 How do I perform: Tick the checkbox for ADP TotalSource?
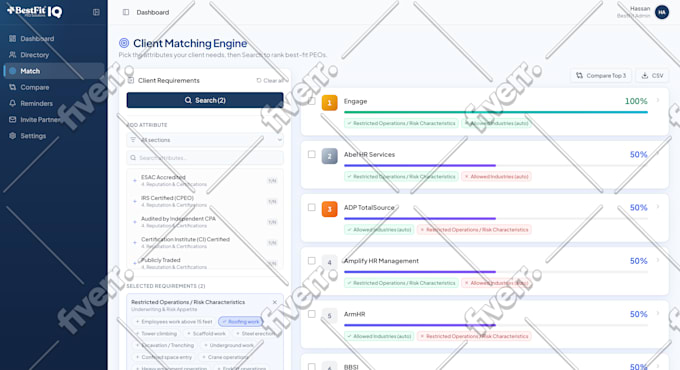tap(311, 207)
